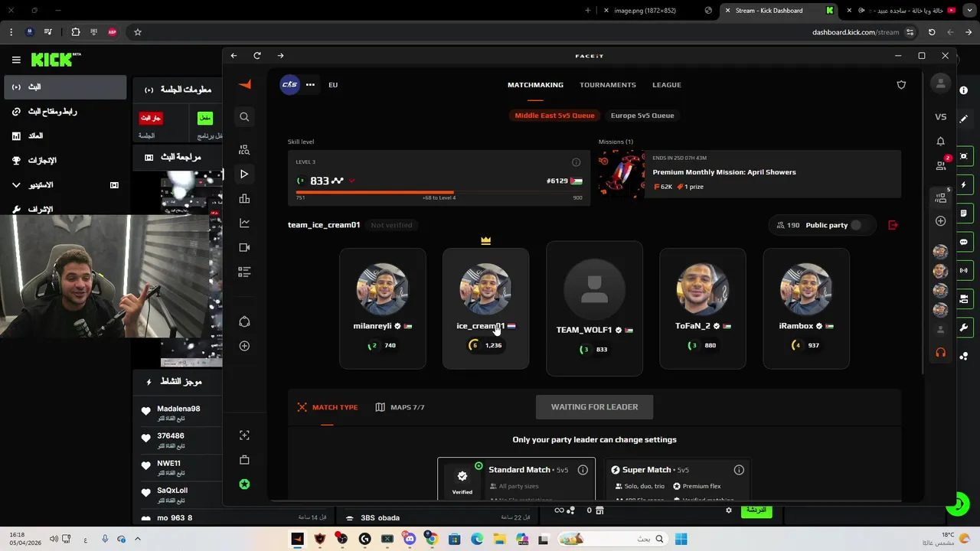Click the shield anti-cheat icon
This screenshot has height=551, width=980.
coord(901,85)
